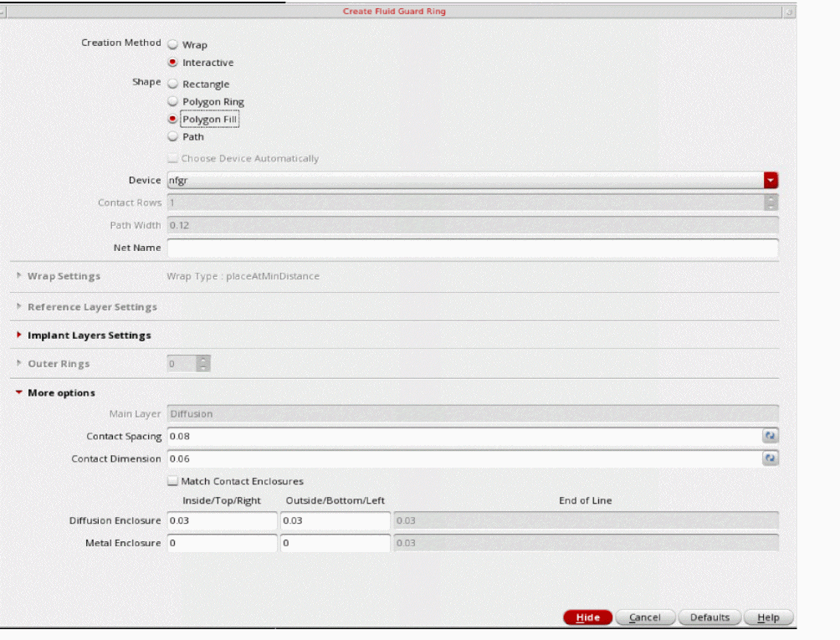This screenshot has height=640, width=840.
Task: Click the Contact Rows value field
Action: 465,202
